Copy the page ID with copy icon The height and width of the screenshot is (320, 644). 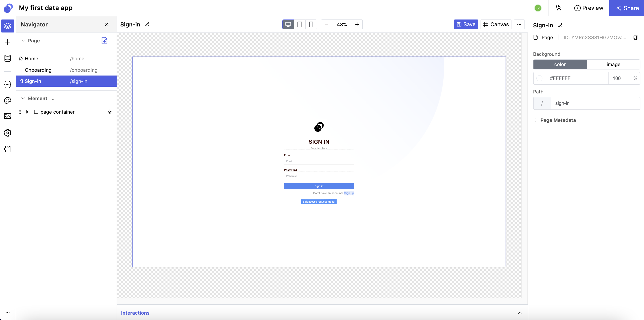pyautogui.click(x=635, y=37)
